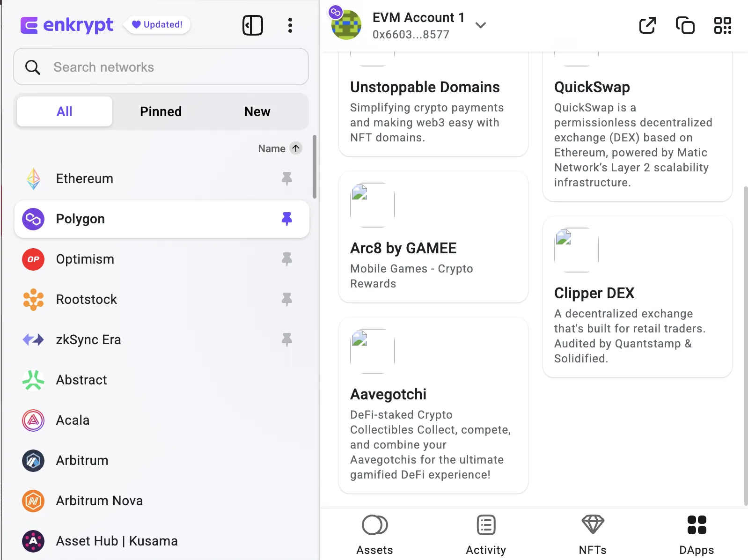Click the zkSync Era arrows icon
This screenshot has width=748, height=560.
[33, 339]
